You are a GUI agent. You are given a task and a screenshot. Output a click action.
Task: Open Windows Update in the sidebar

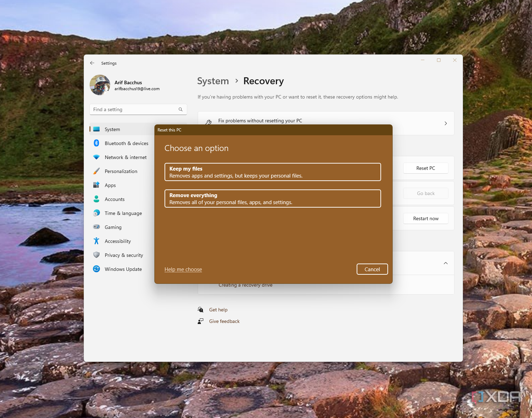pyautogui.click(x=96, y=269)
